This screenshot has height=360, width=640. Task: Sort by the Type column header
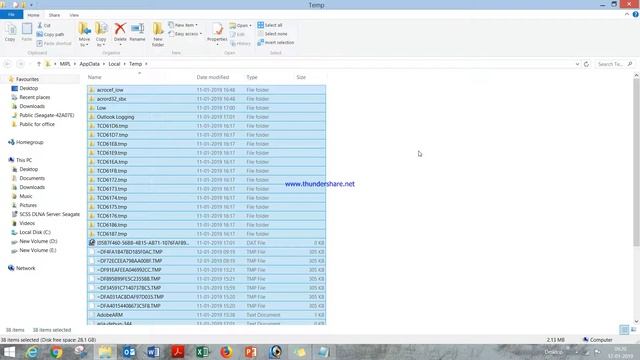(252, 77)
